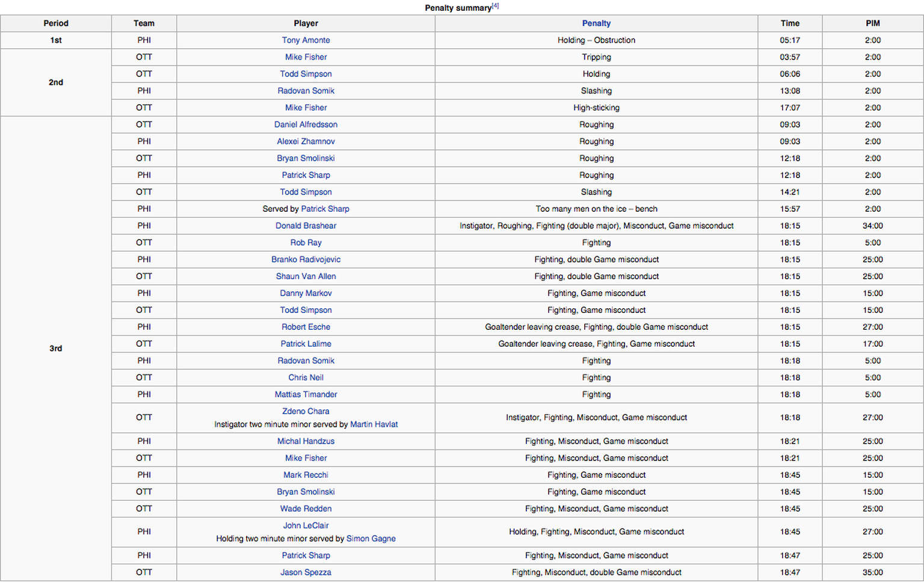This screenshot has height=582, width=924.
Task: Click Shaun Van Allen's name
Action: coord(306,276)
